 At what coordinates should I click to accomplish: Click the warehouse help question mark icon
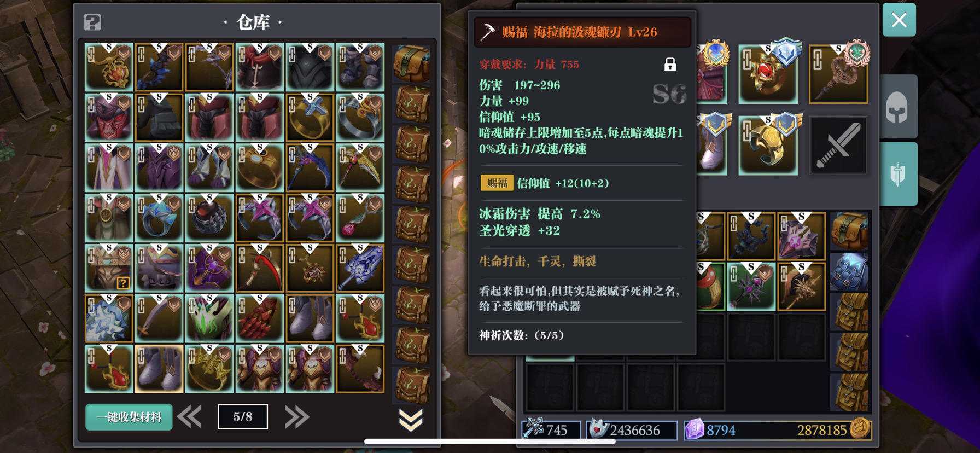(x=92, y=22)
